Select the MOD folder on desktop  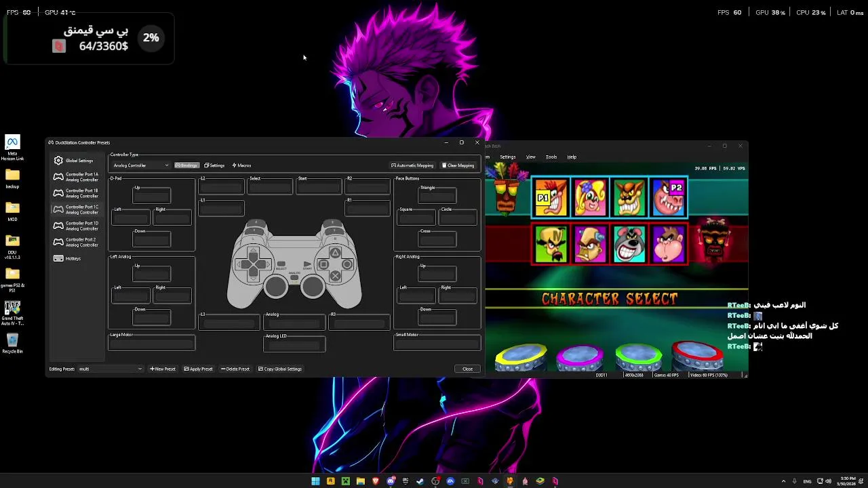(12, 211)
